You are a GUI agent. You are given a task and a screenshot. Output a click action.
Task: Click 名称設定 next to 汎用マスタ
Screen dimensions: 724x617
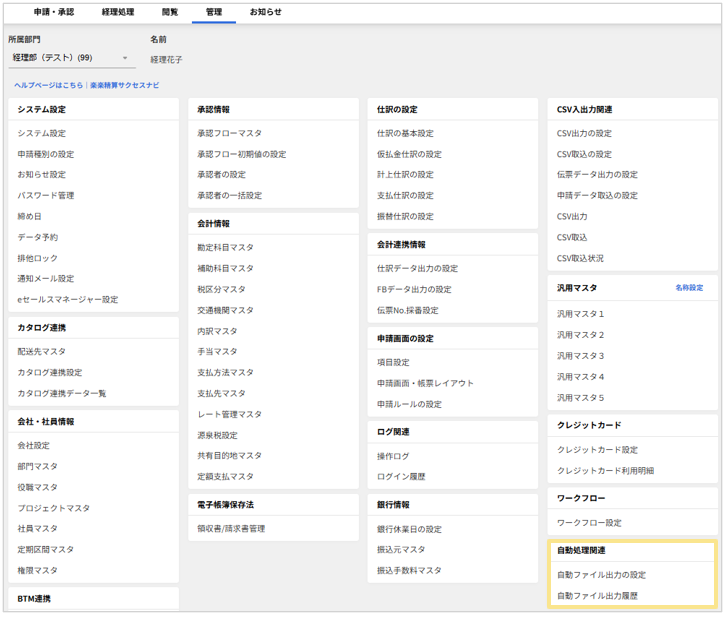(689, 288)
